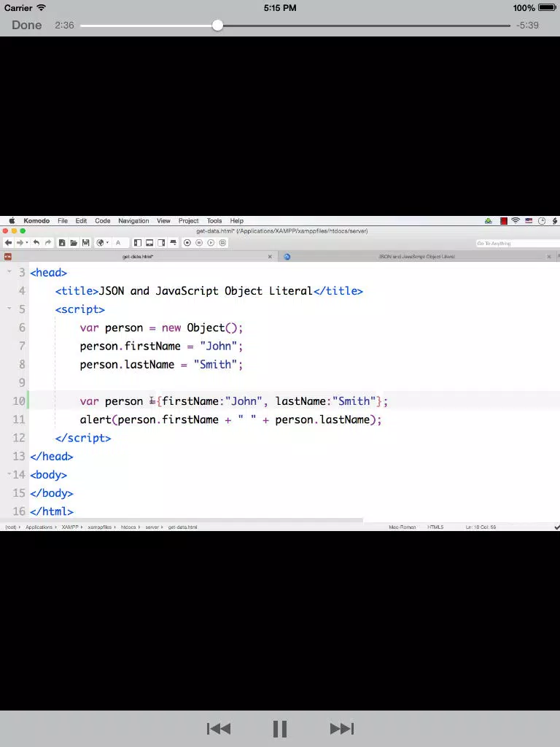Click the HTML5 language selector in status bar
The image size is (560, 747).
(x=435, y=527)
